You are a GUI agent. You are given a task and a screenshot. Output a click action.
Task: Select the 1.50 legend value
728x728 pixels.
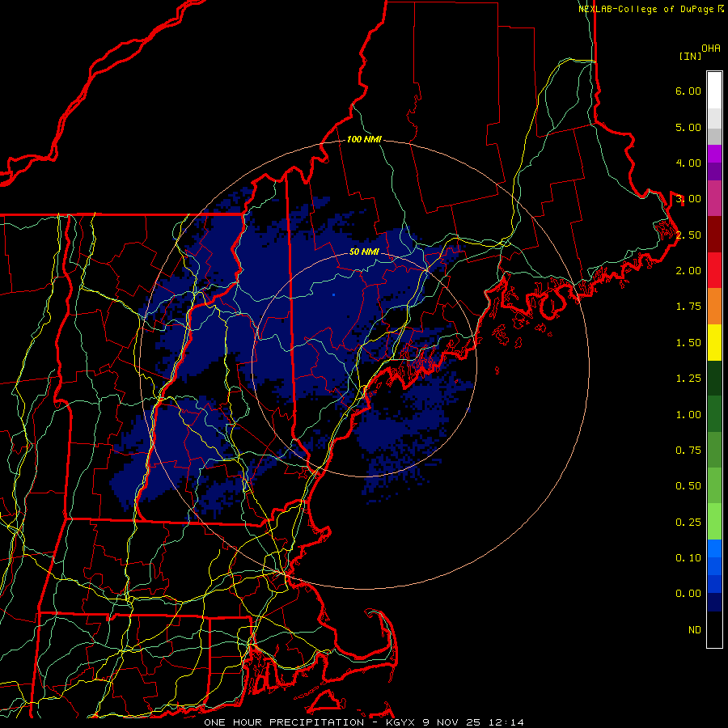click(x=688, y=343)
